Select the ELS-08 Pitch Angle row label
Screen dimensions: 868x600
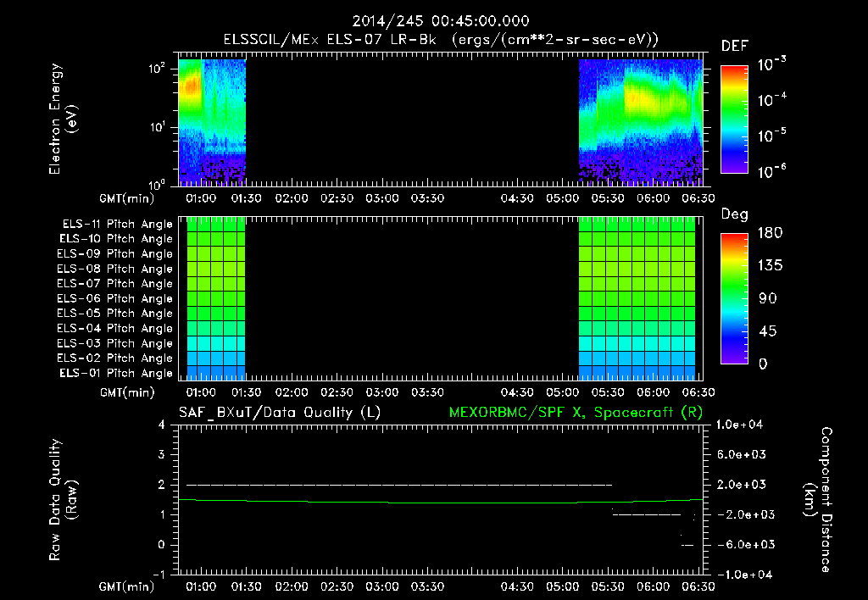tap(115, 269)
